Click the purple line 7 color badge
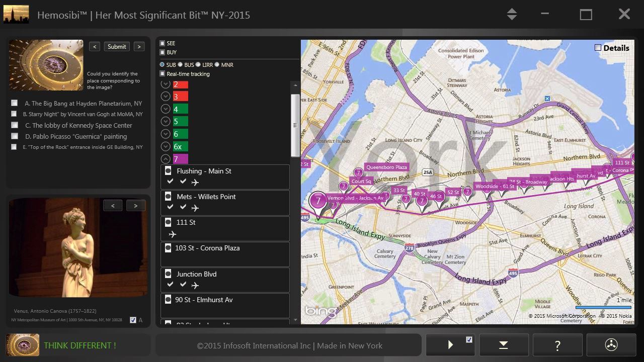The height and width of the screenshot is (362, 644). coord(180,159)
